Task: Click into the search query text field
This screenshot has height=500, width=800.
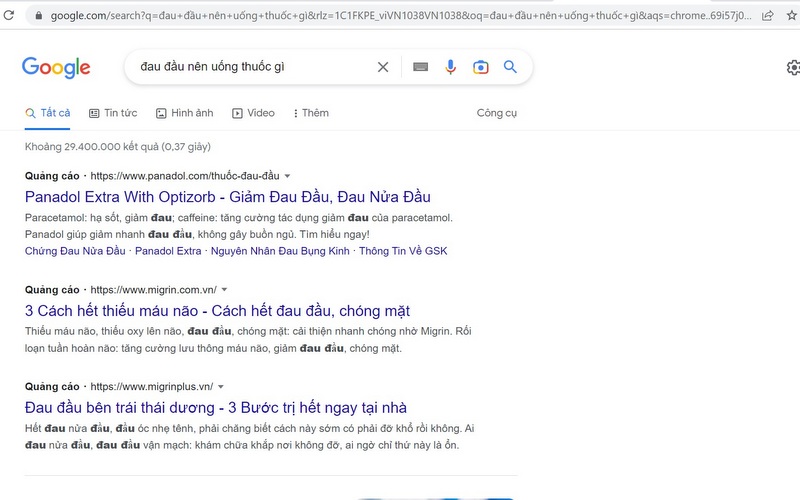Action: (x=250, y=67)
